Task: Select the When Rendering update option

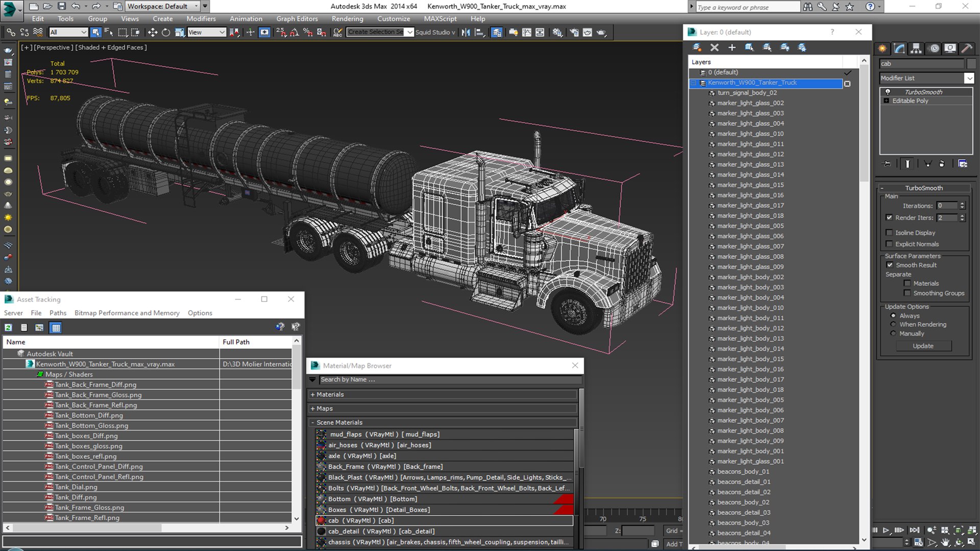Action: click(x=893, y=324)
